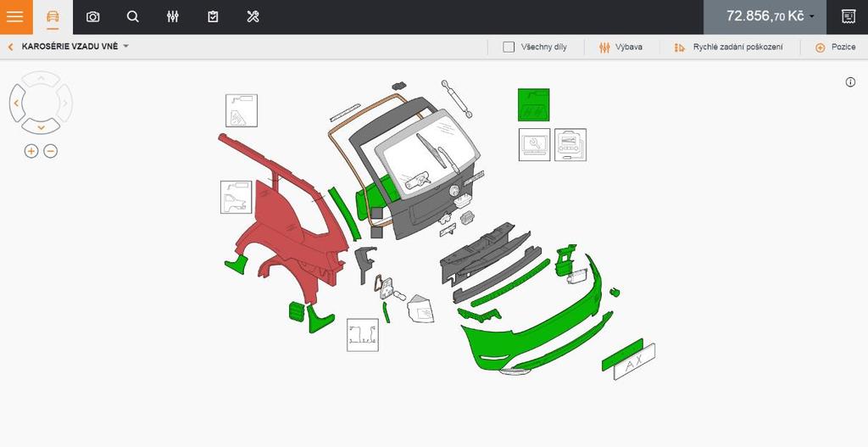Open the search magnifier tool
Image resolution: width=868 pixels, height=447 pixels.
(133, 17)
